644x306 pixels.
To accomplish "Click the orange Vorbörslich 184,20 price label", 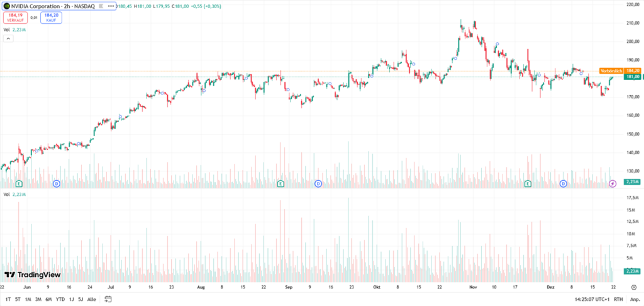I will click(620, 71).
